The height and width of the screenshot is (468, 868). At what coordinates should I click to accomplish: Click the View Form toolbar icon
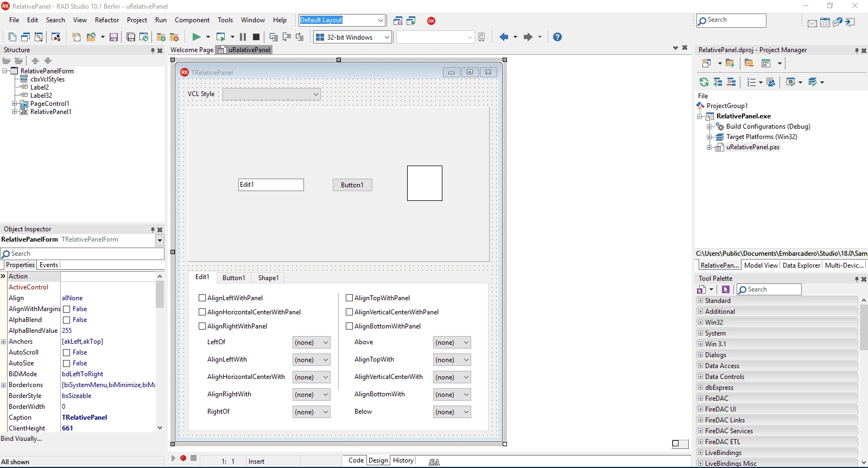(26, 37)
